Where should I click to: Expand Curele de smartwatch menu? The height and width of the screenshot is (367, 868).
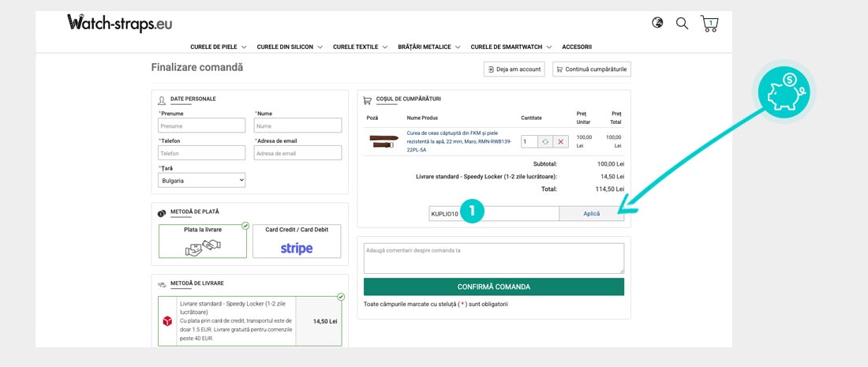511,47
